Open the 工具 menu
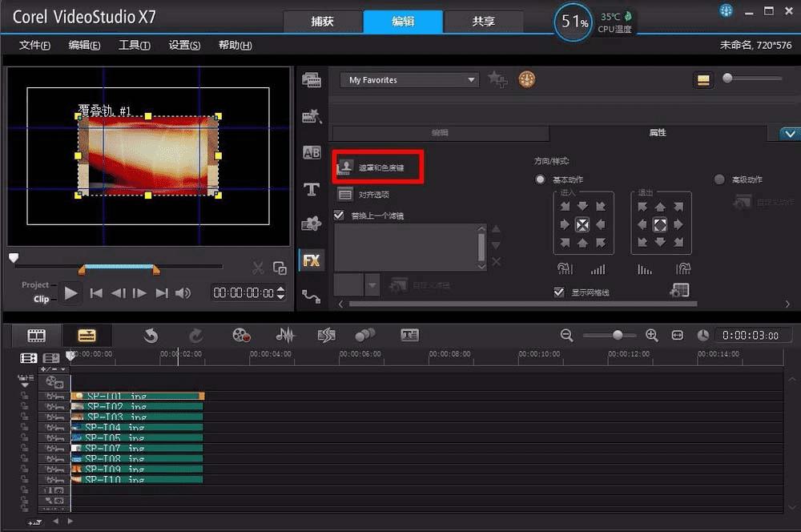This screenshot has height=532, width=801. coord(134,46)
